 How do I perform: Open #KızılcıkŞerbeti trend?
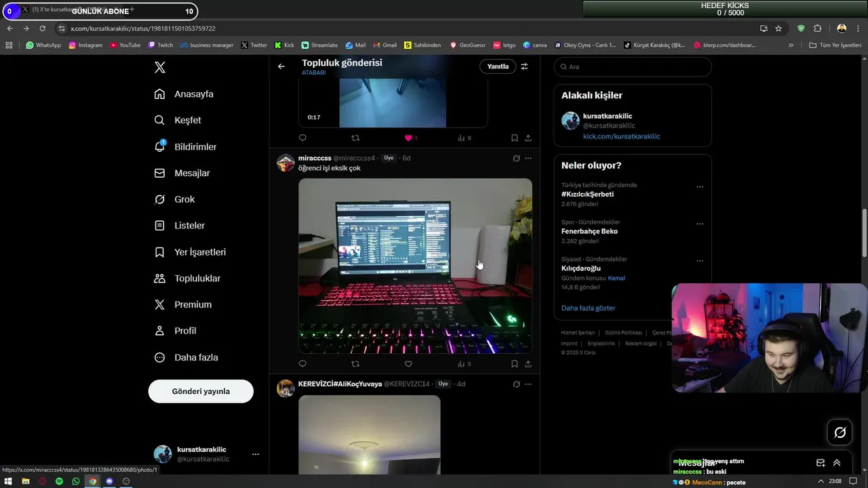click(587, 194)
